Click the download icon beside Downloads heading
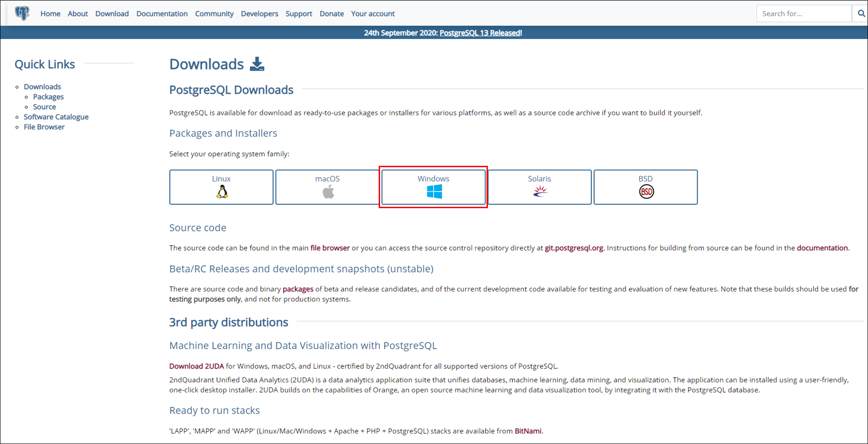868x444 pixels. click(257, 64)
